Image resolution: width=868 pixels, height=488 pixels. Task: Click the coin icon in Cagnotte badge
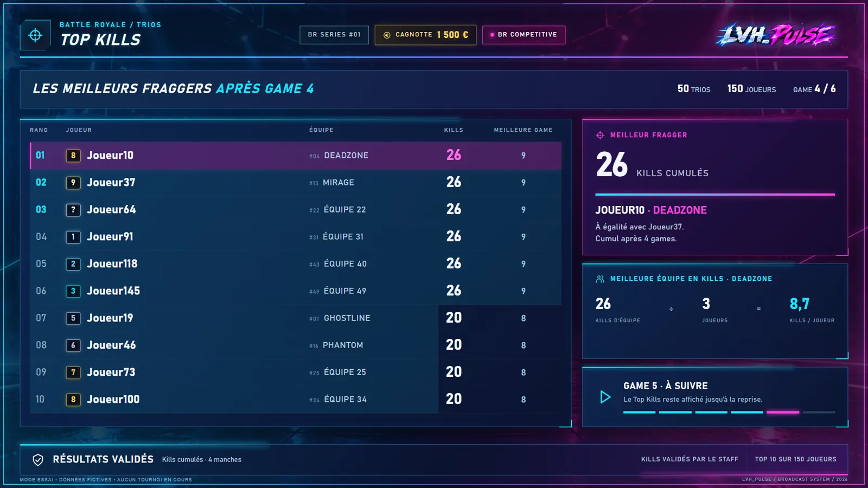click(x=387, y=35)
